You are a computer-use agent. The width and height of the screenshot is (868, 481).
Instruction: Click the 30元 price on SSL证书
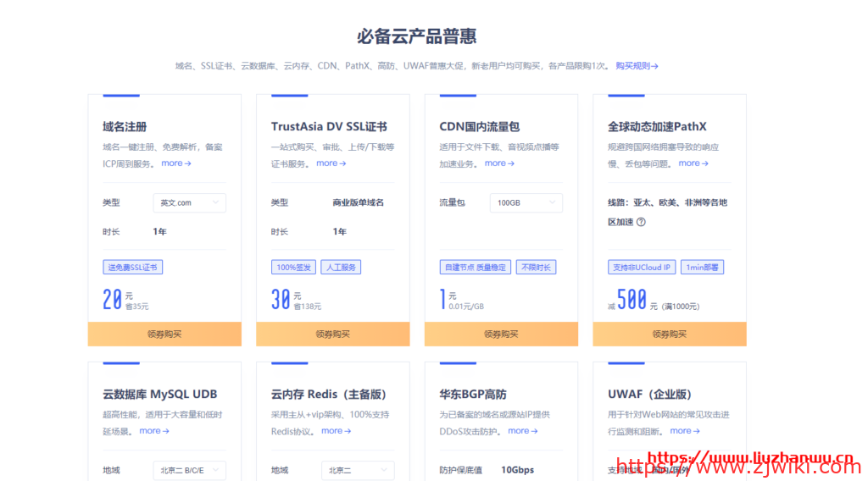287,299
